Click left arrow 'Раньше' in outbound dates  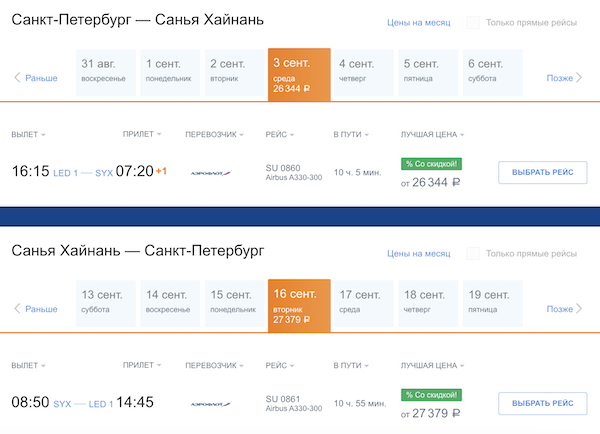coord(36,77)
